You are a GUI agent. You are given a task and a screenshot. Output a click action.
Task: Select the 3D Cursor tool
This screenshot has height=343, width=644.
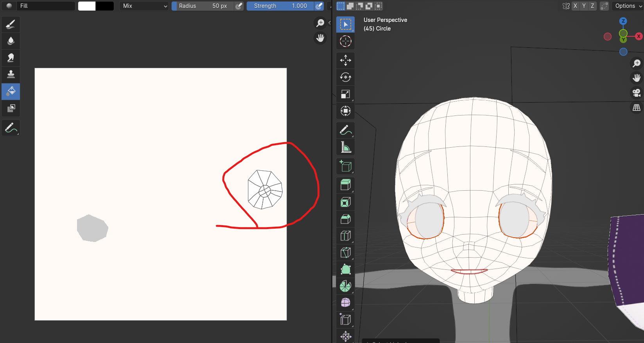(x=346, y=41)
